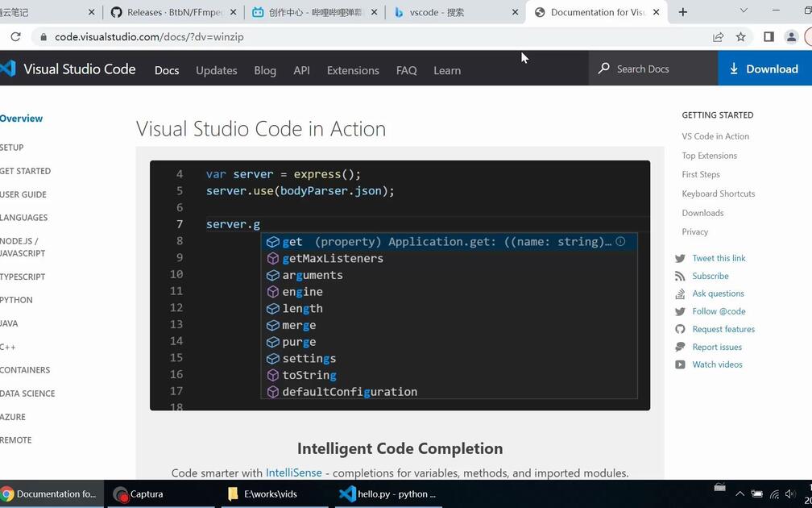812x508 pixels.
Task: Click the Watch videos YouTube icon
Action: coord(680,365)
